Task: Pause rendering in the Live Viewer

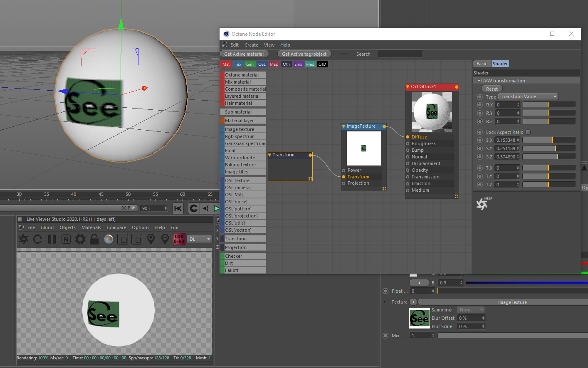Action: pyautogui.click(x=52, y=239)
